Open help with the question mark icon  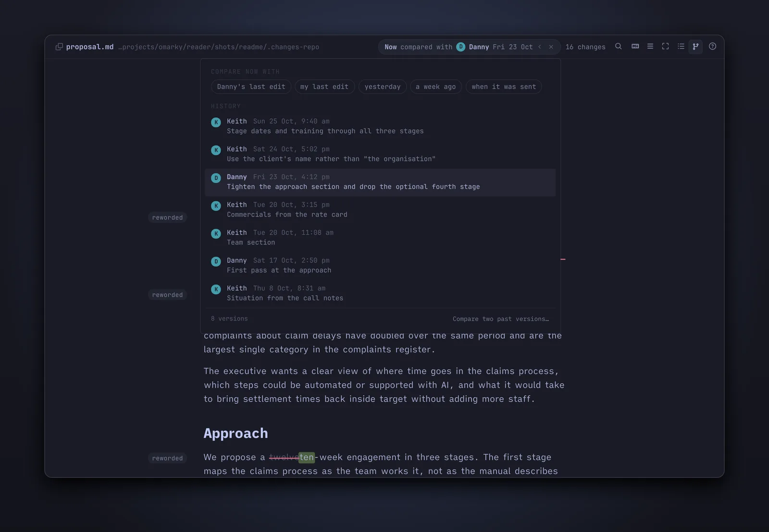[x=712, y=47]
